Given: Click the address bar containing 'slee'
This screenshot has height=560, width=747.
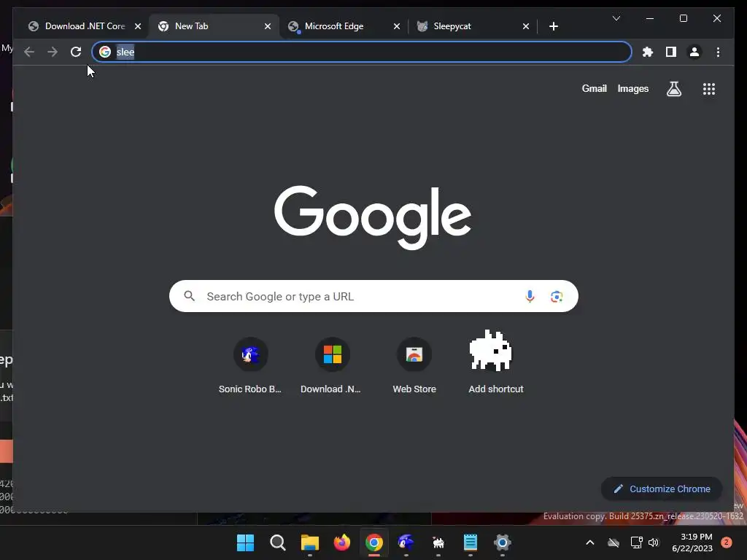Looking at the screenshot, I should pos(362,52).
